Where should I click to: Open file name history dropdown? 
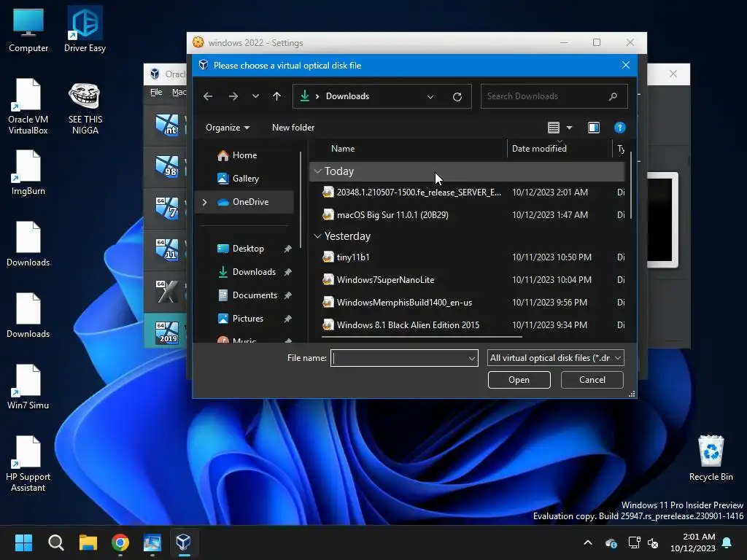[472, 358]
